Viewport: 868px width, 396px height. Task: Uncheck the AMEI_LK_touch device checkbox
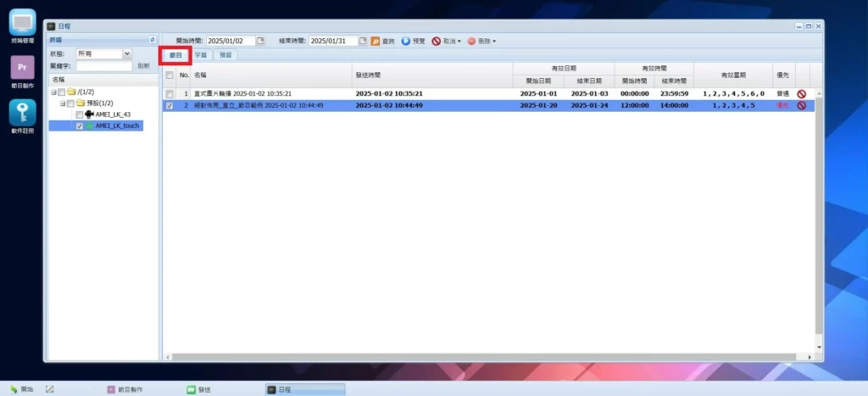80,126
